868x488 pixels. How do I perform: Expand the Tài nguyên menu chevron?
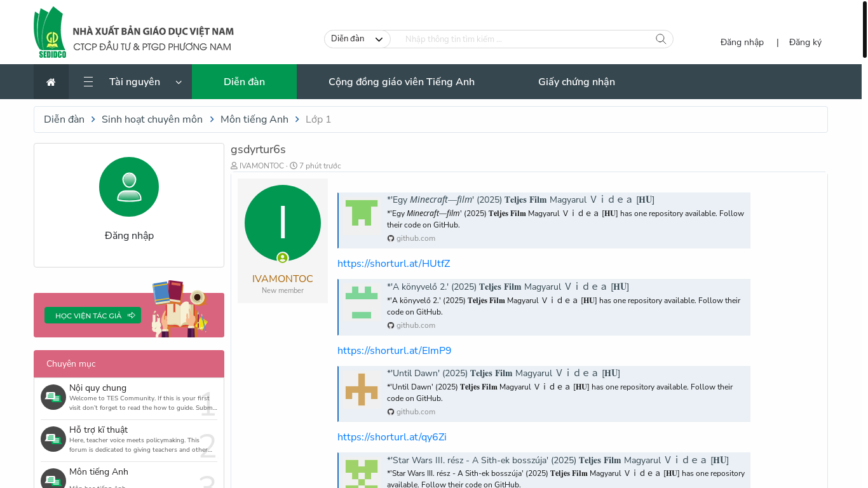tap(179, 82)
